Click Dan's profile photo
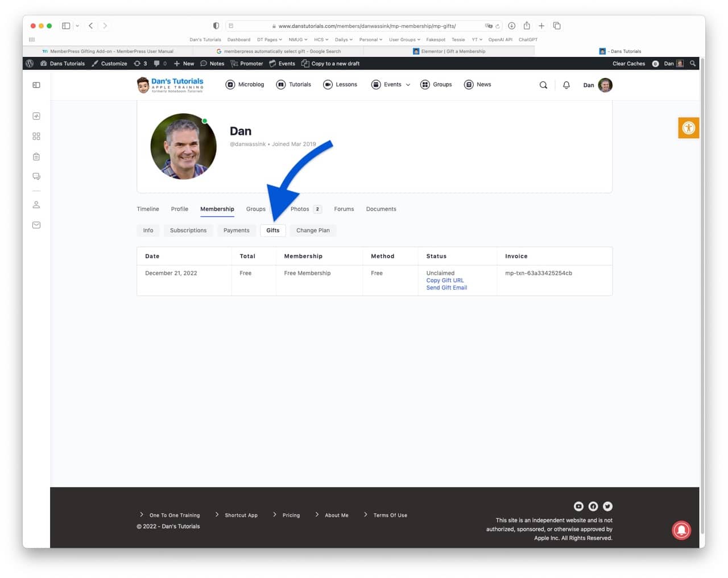Viewport: 728px width, 578px height. (x=183, y=146)
